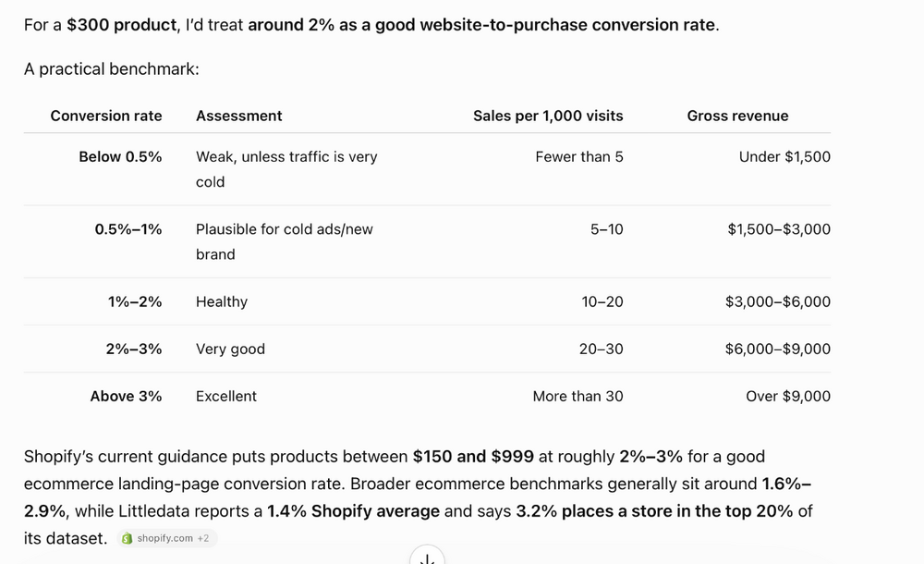Screen dimensions: 924x564
Task: Click the 1%–2% conversion rate cell
Action: pos(135,302)
